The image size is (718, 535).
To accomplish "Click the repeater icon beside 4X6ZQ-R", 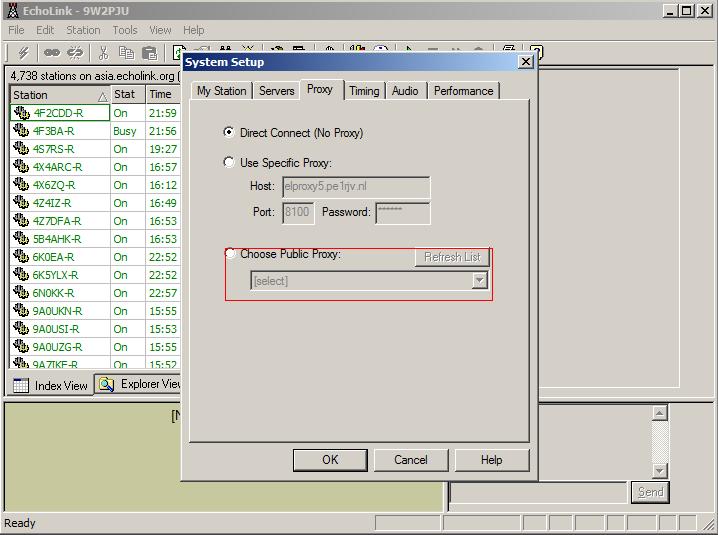I will (x=21, y=185).
